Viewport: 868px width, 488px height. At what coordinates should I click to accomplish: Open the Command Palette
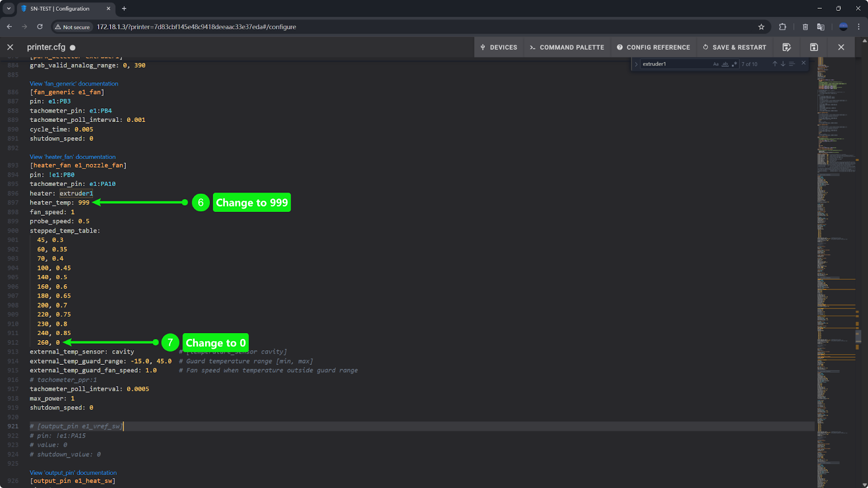567,47
